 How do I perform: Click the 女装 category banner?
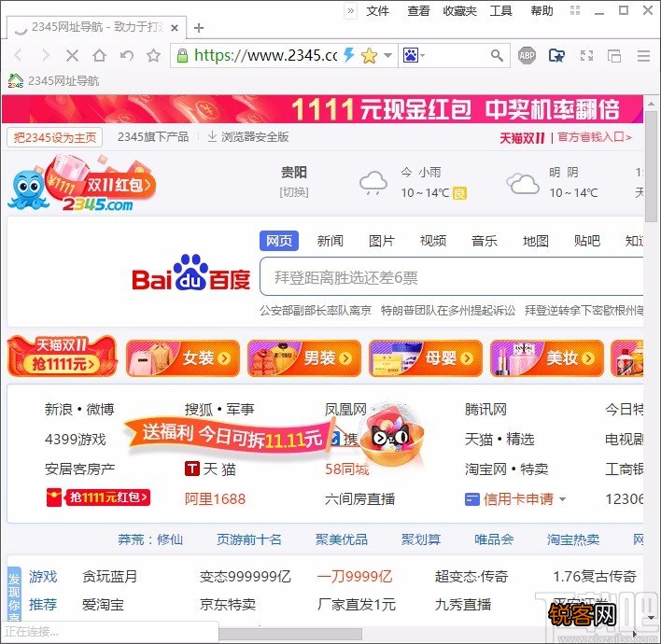[183, 358]
